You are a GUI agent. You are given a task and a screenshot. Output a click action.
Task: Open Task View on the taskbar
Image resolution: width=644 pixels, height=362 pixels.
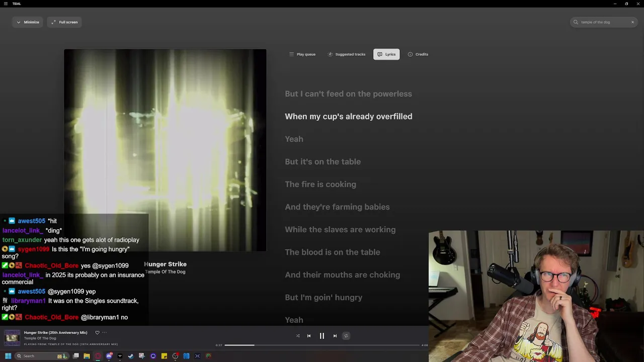[x=76, y=356]
